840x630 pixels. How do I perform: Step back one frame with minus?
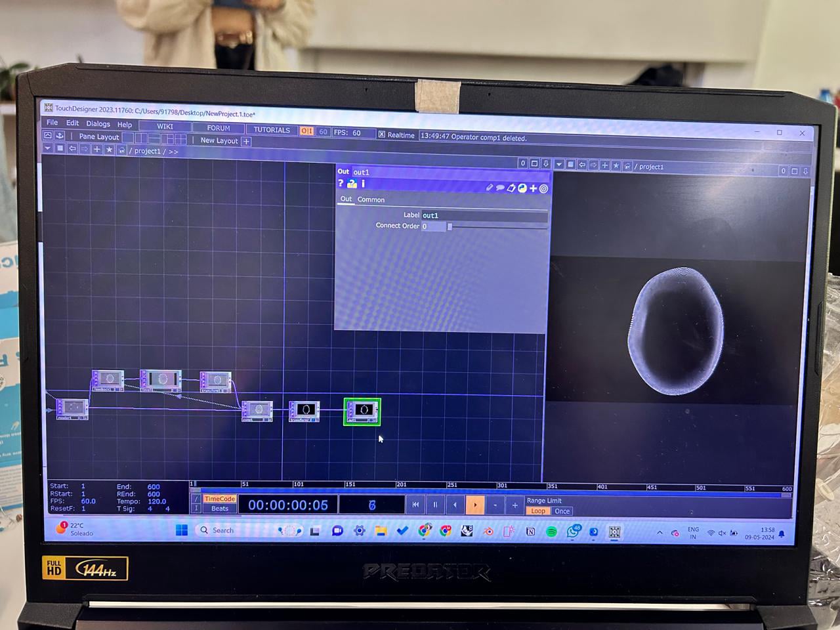(495, 505)
